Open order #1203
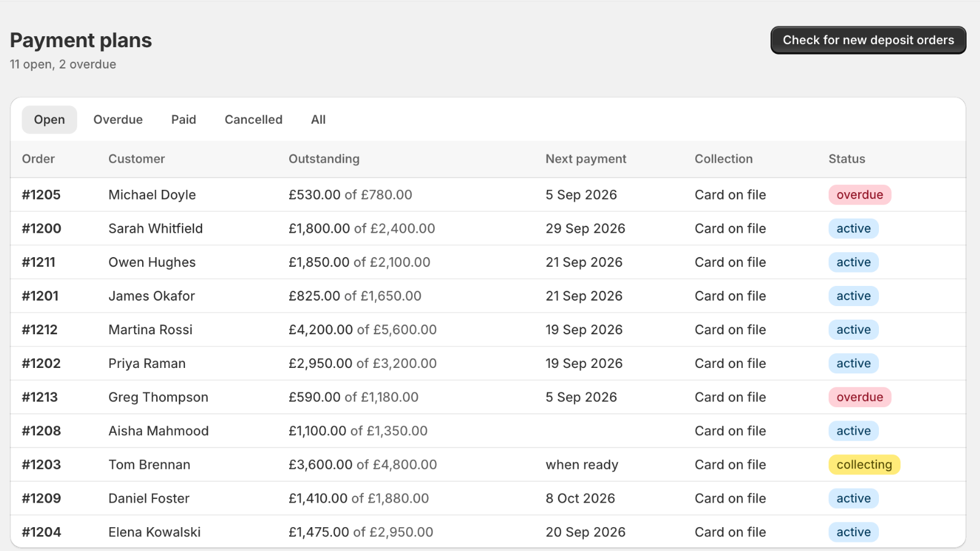This screenshot has height=551, width=980. click(42, 464)
